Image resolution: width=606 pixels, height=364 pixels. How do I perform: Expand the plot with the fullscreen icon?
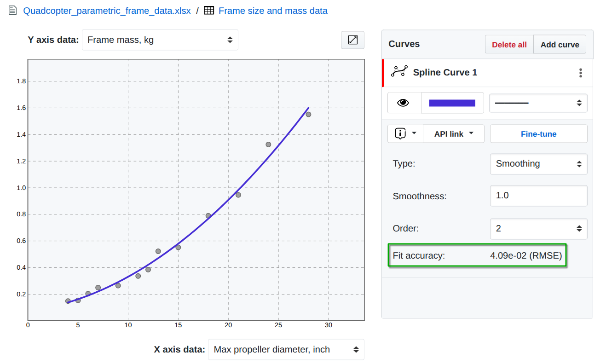(x=352, y=40)
